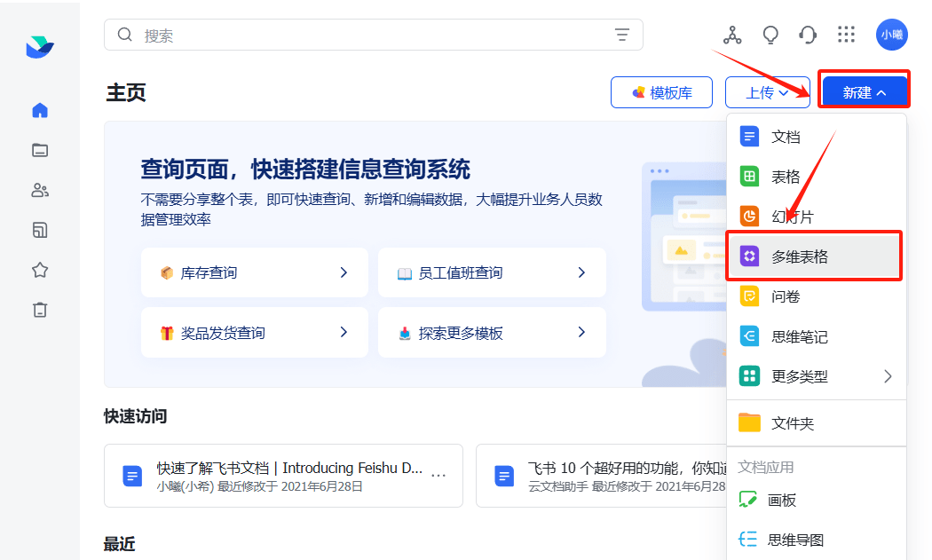Click the purple 多维表格 icon
Viewport: 932px width, 560px height.
[749, 256]
